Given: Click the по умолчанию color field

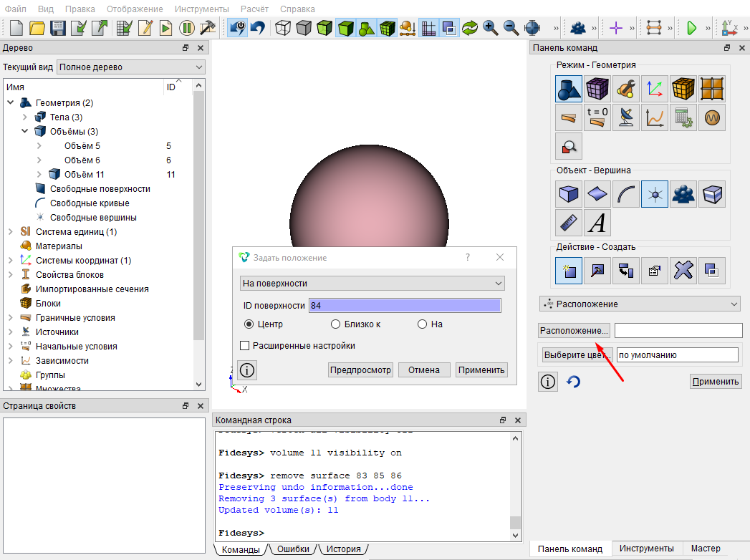Looking at the screenshot, I should [678, 355].
